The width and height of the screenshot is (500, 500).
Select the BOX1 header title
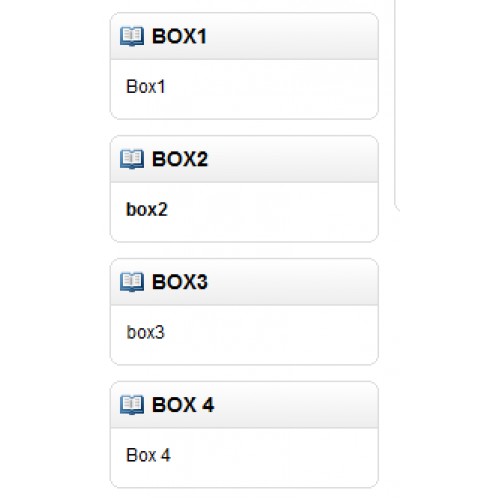179,36
